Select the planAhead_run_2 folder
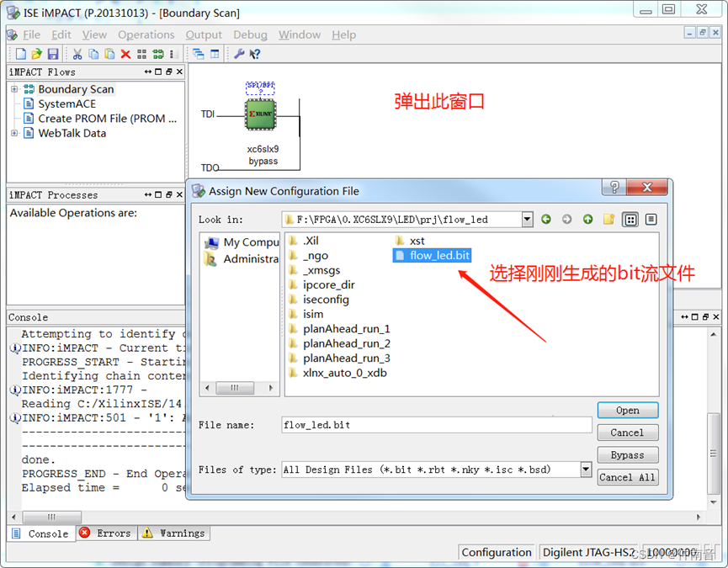 (339, 344)
